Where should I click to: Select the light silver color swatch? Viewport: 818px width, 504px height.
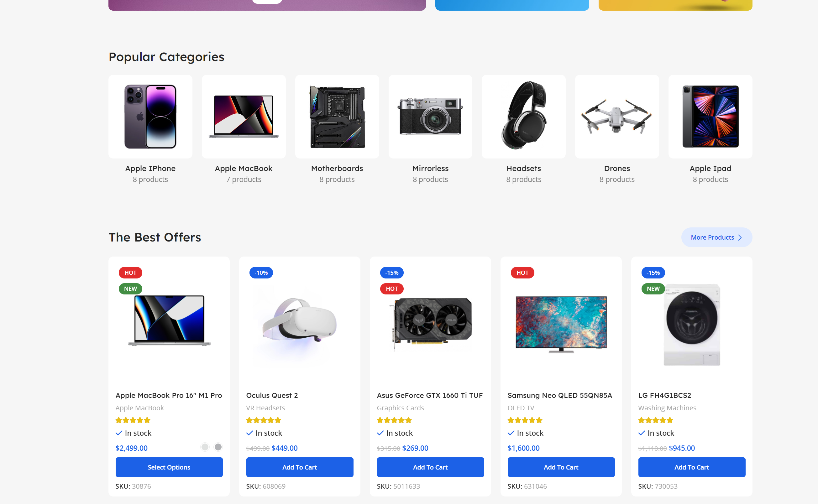(x=205, y=447)
